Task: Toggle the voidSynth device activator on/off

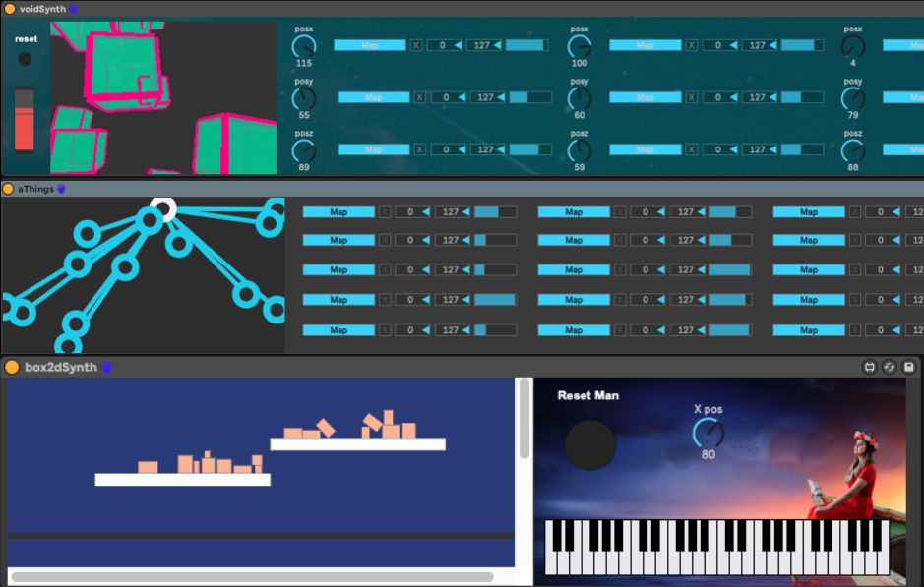Action: [x=10, y=9]
